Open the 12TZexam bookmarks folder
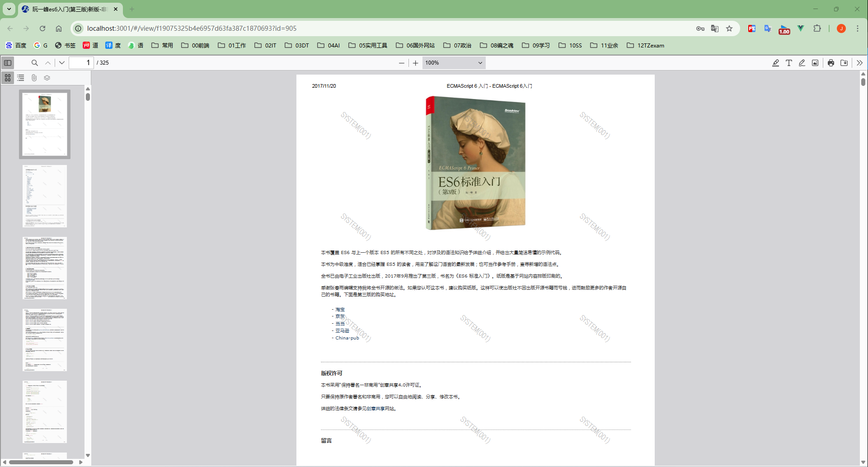This screenshot has width=868, height=467. 645,45
